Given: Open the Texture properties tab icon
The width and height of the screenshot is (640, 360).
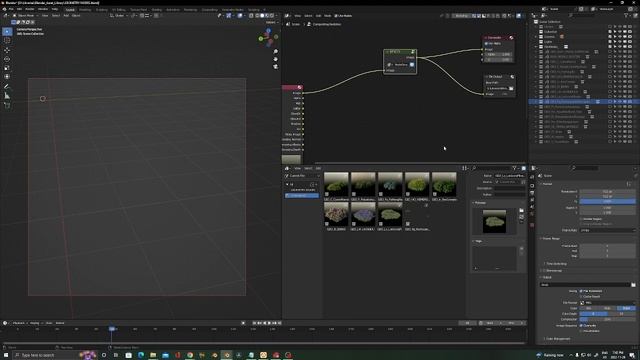Looking at the screenshot, I should pyautogui.click(x=532, y=225).
